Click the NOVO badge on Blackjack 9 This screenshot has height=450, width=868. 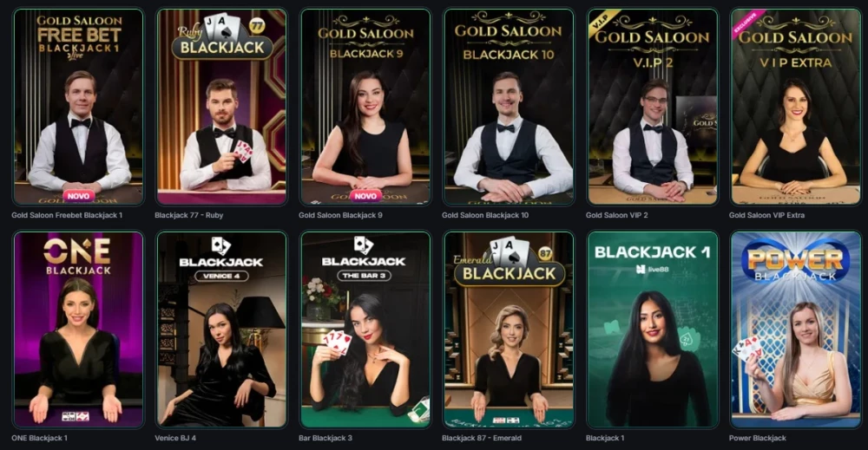tap(365, 196)
